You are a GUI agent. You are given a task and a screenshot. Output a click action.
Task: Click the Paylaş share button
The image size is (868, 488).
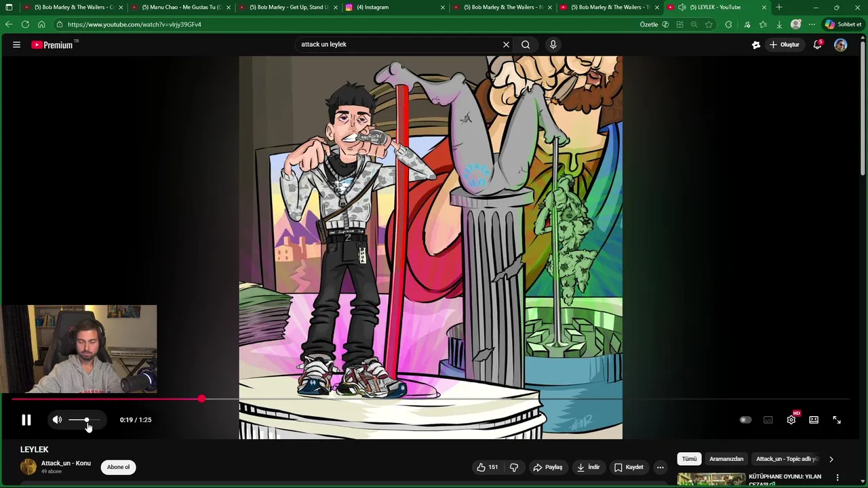(548, 467)
